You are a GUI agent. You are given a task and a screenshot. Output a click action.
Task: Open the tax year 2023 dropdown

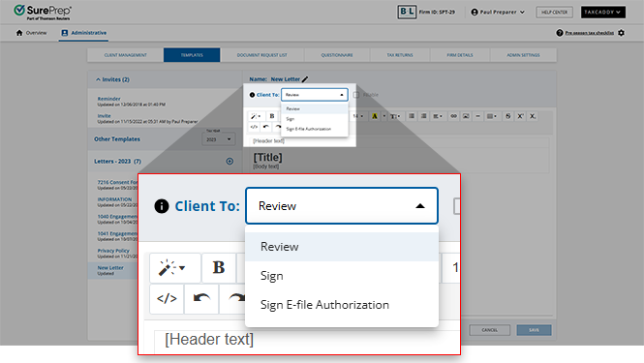[x=219, y=139]
